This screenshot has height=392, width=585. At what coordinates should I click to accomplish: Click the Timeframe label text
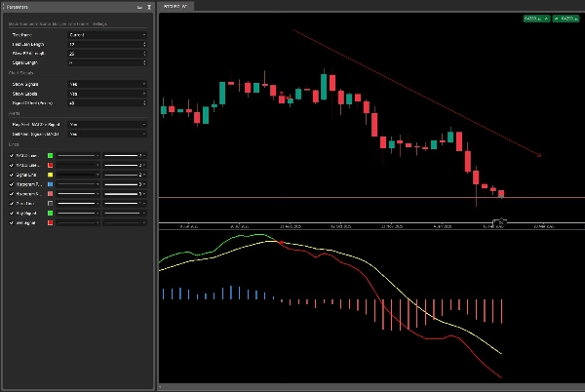(22, 35)
